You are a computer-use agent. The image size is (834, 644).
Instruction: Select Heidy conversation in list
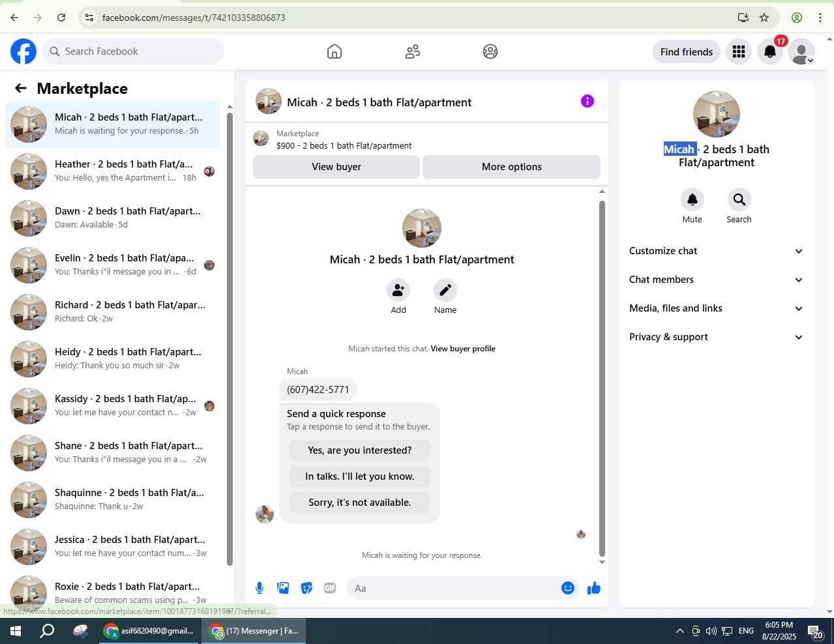(113, 359)
